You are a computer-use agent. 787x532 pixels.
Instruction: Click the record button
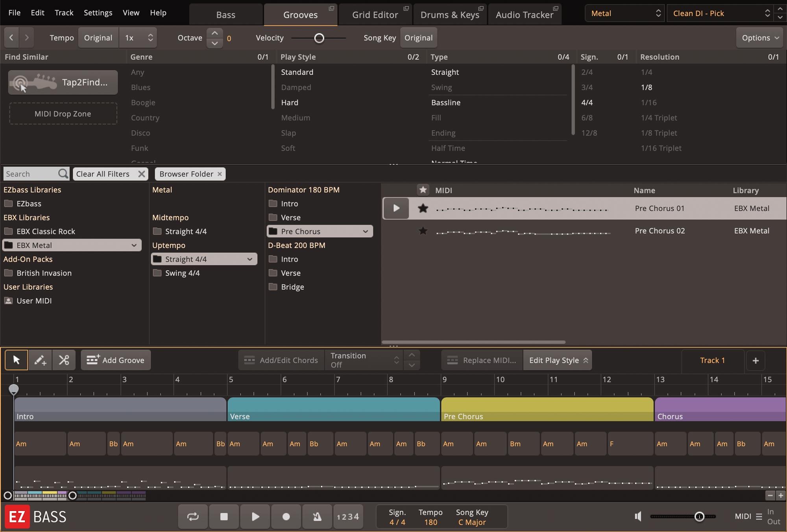tap(286, 516)
